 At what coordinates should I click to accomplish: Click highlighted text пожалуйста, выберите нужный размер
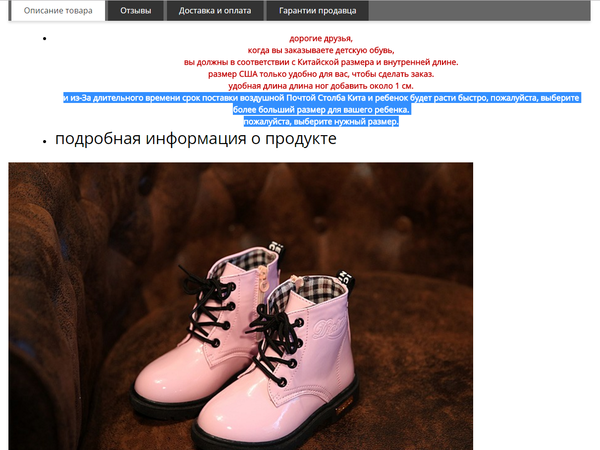(321, 121)
